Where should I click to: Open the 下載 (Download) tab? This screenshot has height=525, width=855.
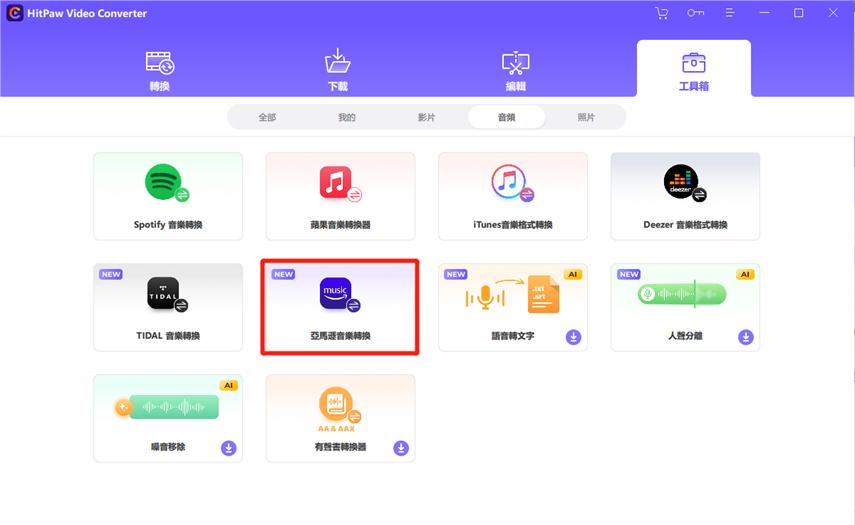[x=338, y=70]
